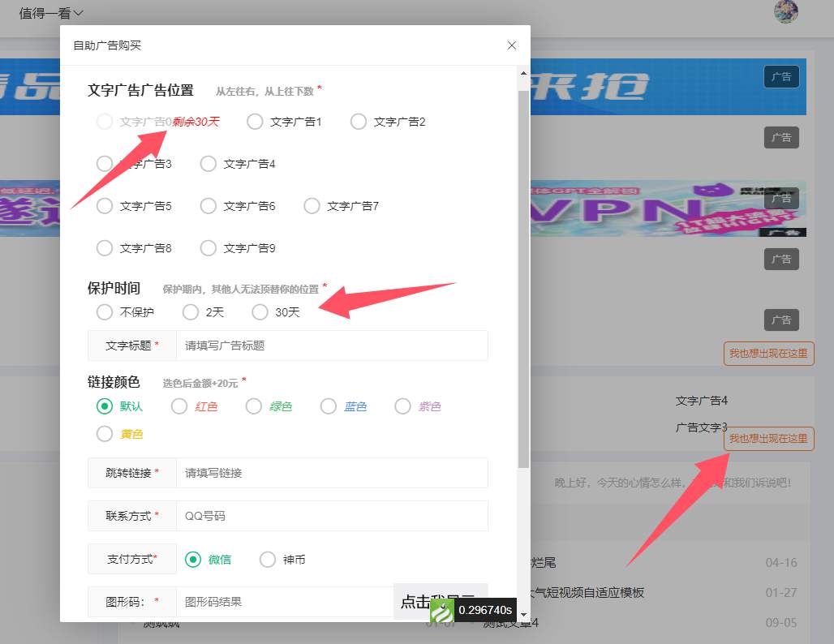
Task: Open 广告文字3 link in background page
Action: coord(701,427)
